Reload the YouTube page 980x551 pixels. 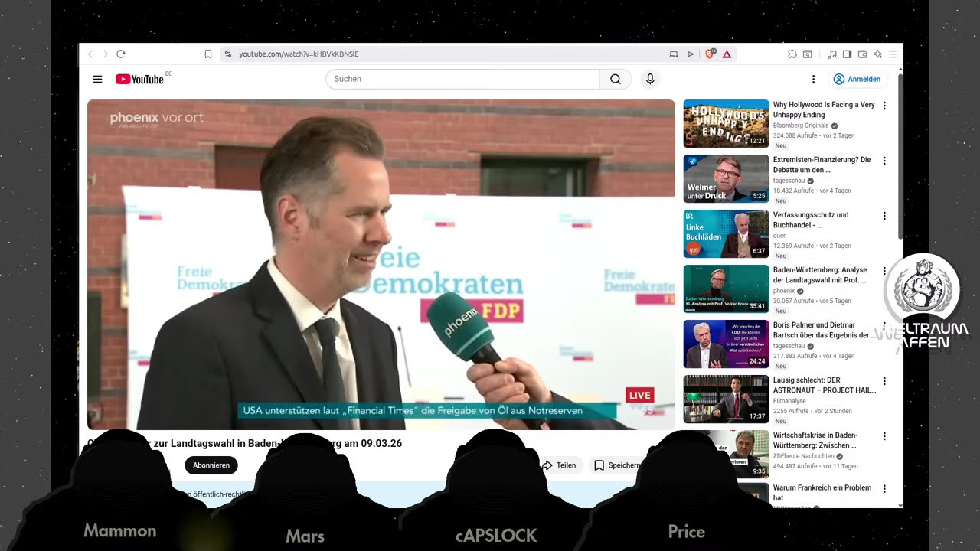121,54
